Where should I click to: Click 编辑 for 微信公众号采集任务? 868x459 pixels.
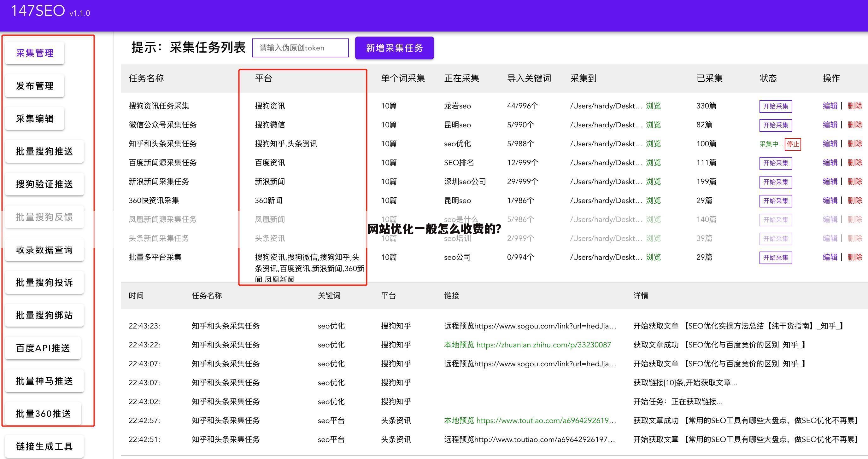pos(830,125)
